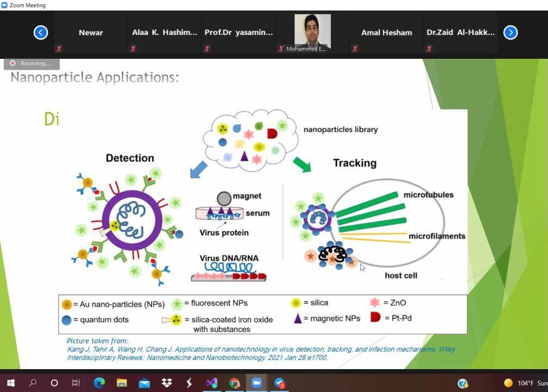The width and height of the screenshot is (548, 392).
Task: Open the Windows Start menu
Action: pyautogui.click(x=11, y=383)
